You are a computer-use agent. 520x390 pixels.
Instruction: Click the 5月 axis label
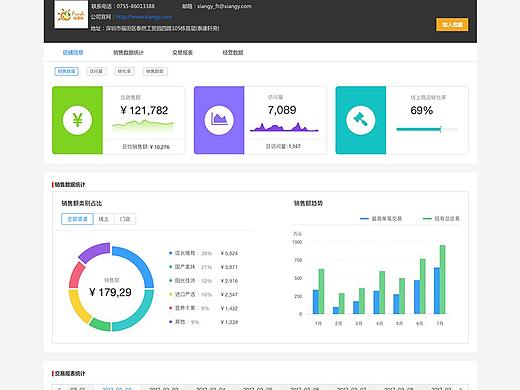399,323
